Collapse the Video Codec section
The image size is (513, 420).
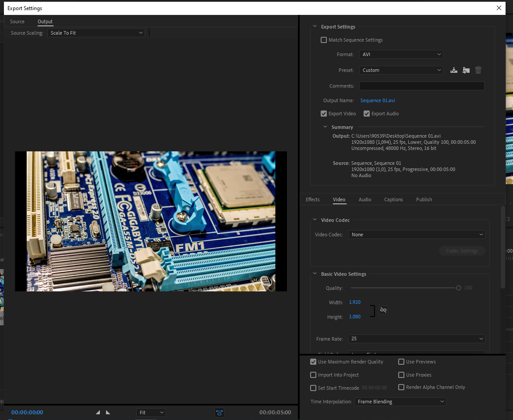pos(315,220)
